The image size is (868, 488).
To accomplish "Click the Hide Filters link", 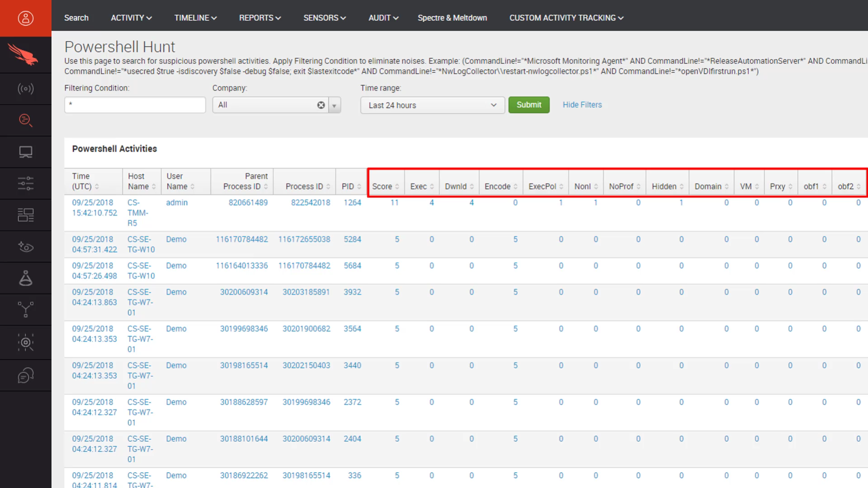I will coord(582,104).
